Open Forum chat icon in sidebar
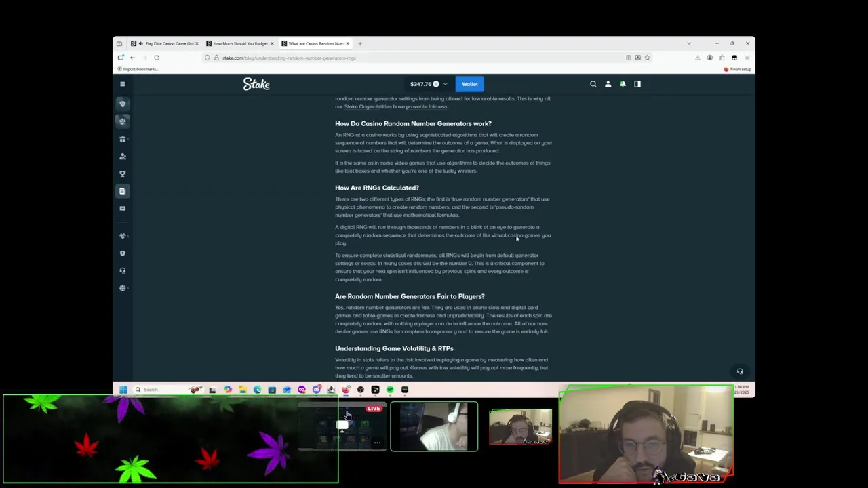Viewport: 868px width, 488px height. [123, 209]
